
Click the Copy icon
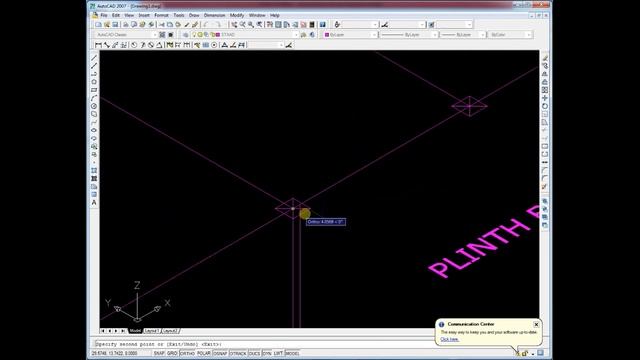[170, 25]
